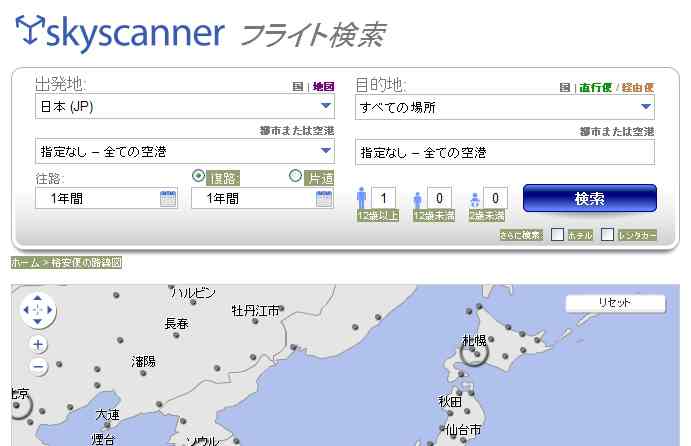The width and height of the screenshot is (691, 446).
Task: Select the 片道 one-way radio button
Action: point(295,176)
